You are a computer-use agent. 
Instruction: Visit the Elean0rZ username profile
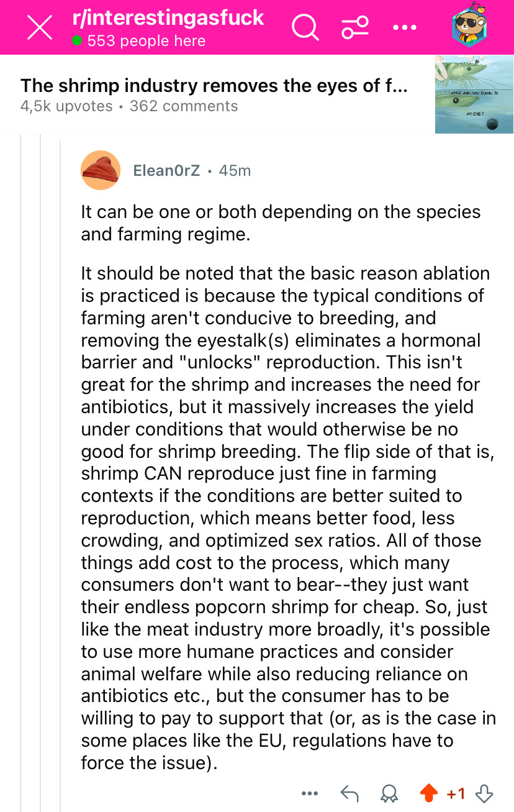coord(167,170)
